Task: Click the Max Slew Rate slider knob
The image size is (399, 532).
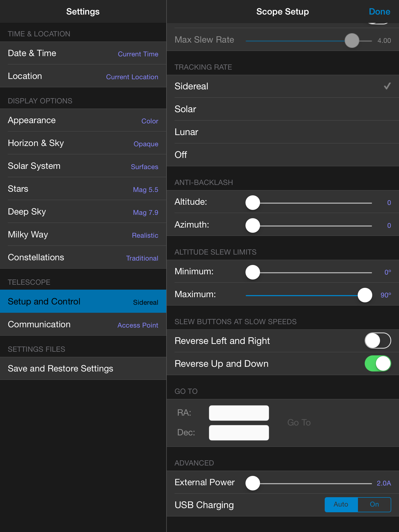Action: 352,41
